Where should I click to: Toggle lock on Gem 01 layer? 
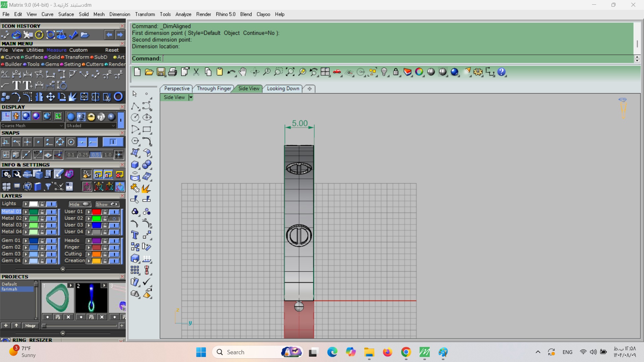42,241
